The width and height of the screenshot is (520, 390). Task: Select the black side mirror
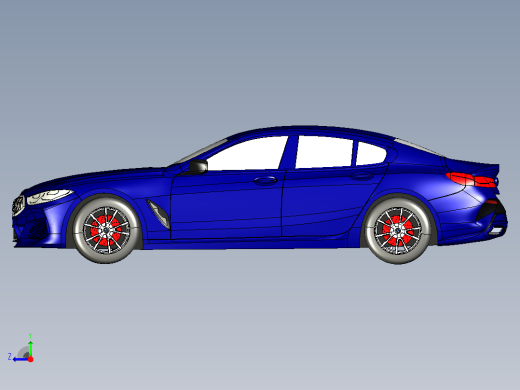click(198, 166)
